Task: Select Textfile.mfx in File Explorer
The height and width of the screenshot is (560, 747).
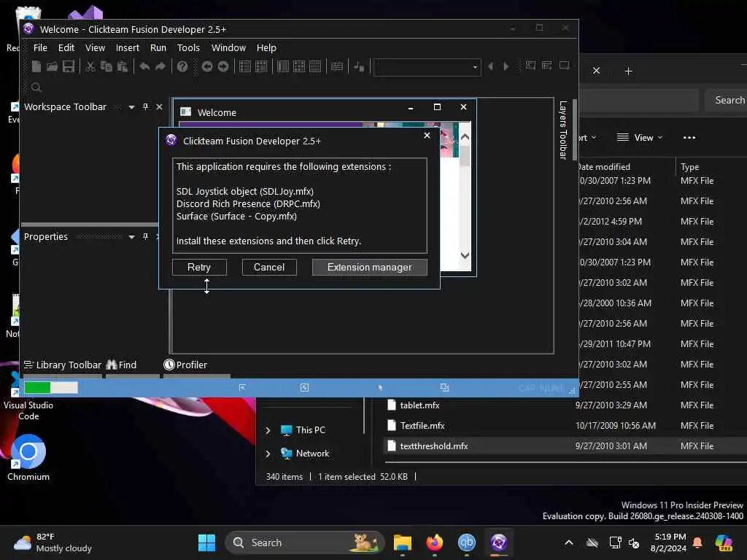Action: point(422,426)
